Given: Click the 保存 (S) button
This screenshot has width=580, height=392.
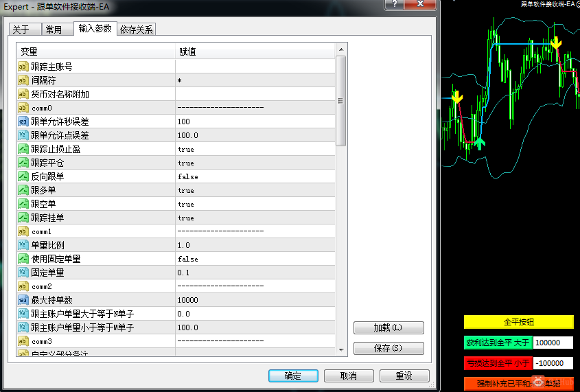Looking at the screenshot, I should [x=388, y=348].
